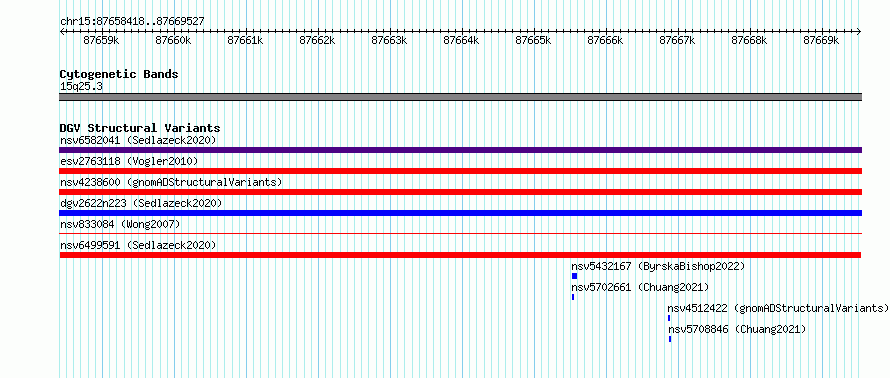The image size is (890, 378).
Task: Click the 87664k ruler tick label
Action: pos(461,40)
